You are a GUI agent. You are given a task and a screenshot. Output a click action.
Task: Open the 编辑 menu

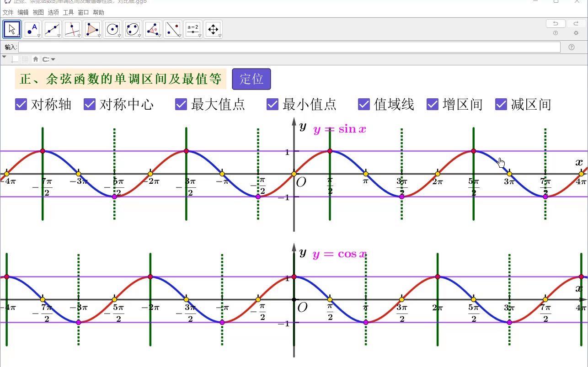point(23,12)
